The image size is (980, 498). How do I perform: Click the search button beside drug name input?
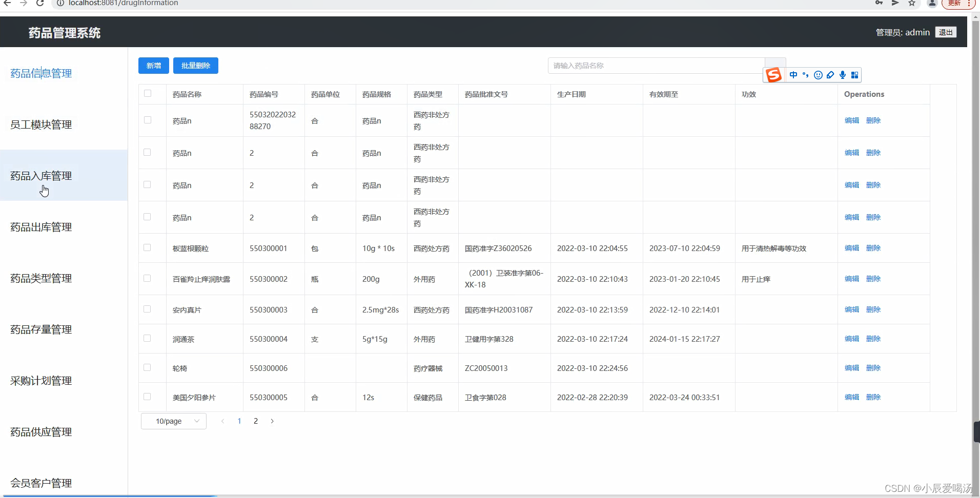pyautogui.click(x=775, y=62)
